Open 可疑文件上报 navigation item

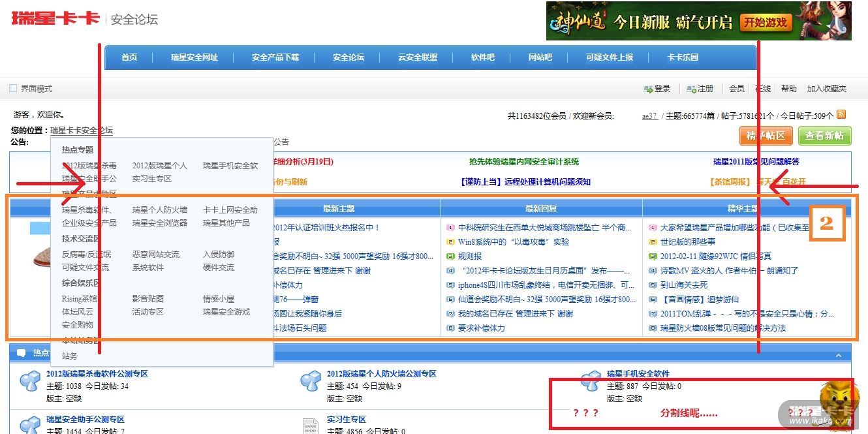tap(610, 57)
